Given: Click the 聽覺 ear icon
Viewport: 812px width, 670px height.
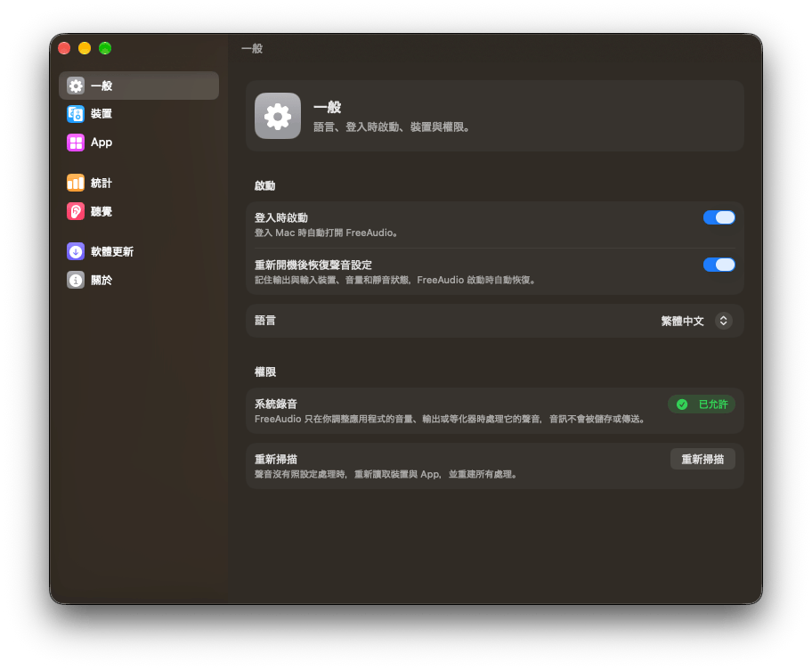Looking at the screenshot, I should tap(76, 211).
